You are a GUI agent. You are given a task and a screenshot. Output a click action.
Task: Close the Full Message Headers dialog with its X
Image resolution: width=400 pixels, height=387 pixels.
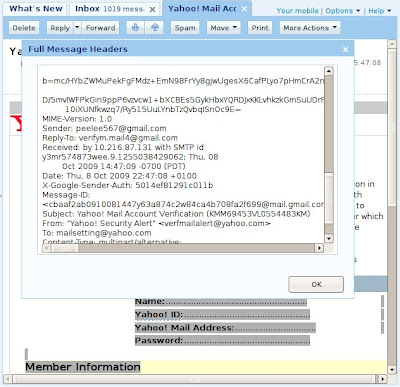(x=345, y=49)
